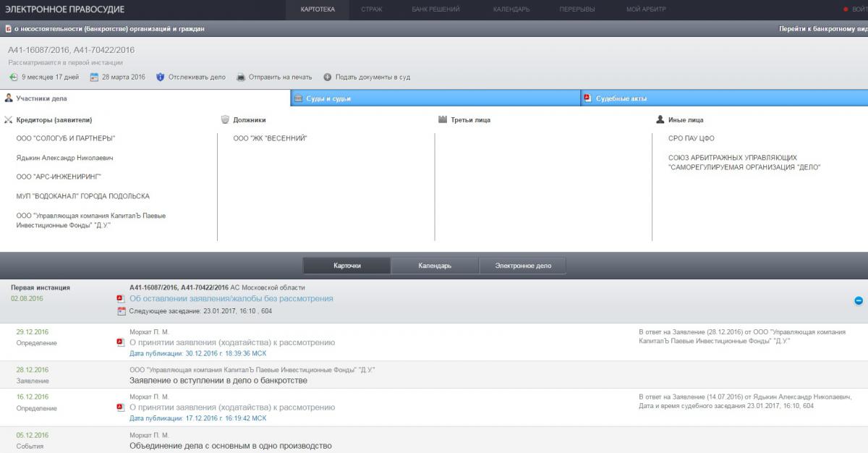Click the printer icon to print

click(241, 77)
